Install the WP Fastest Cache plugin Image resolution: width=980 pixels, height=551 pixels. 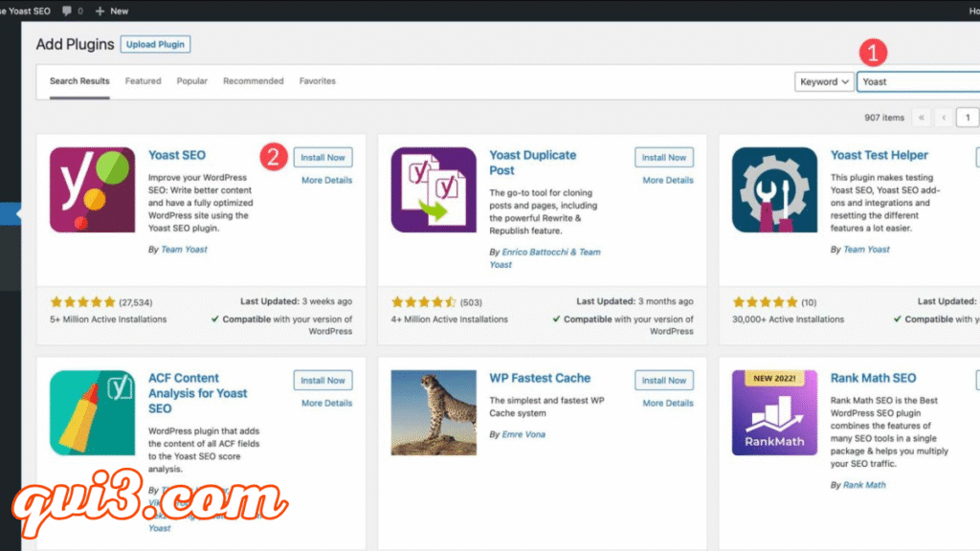click(x=664, y=381)
